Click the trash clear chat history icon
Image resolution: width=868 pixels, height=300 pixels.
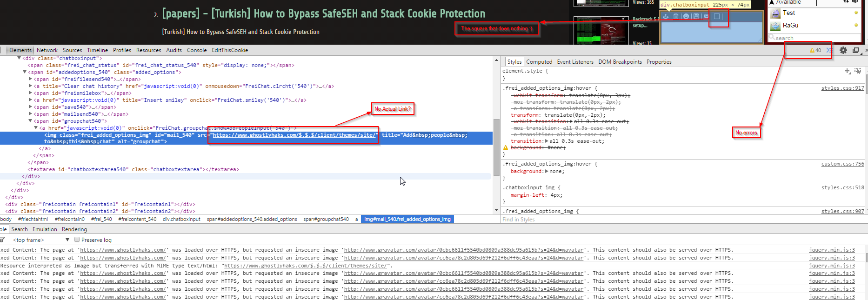coord(675,16)
